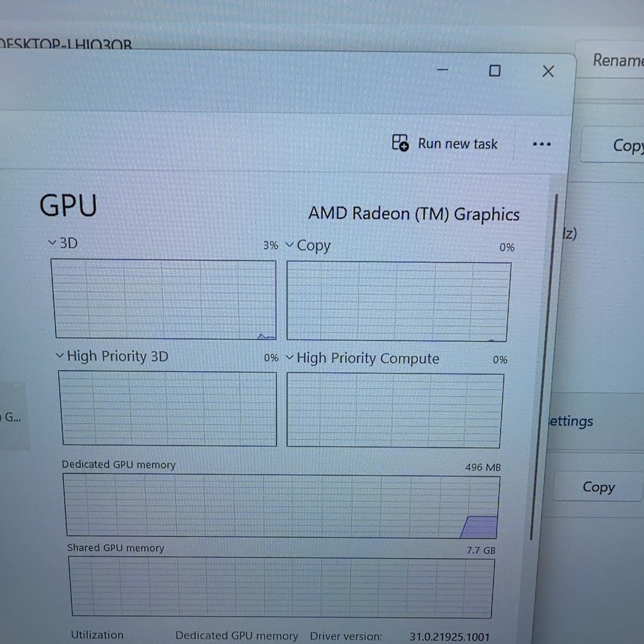The width and height of the screenshot is (644, 644).
Task: Select the Utilization label
Action: point(97,635)
